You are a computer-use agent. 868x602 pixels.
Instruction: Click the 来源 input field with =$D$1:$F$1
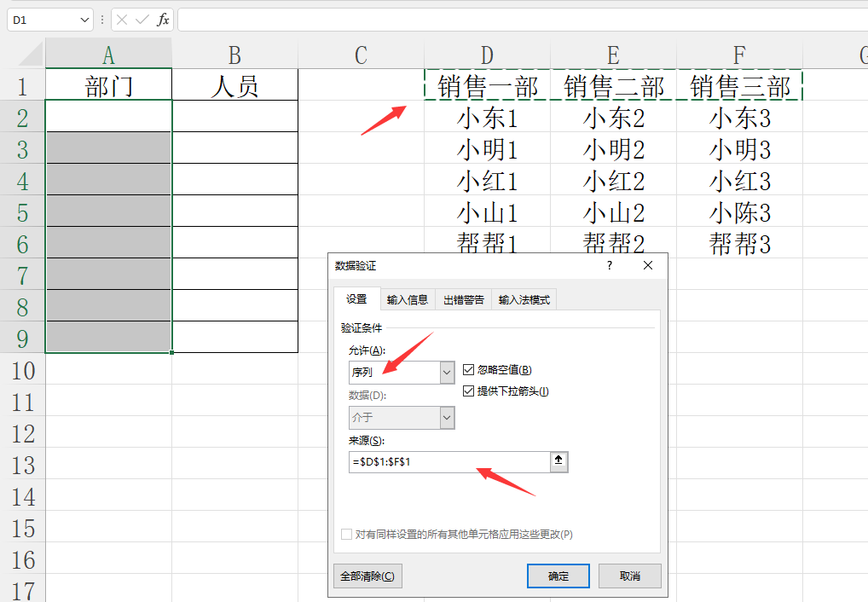tap(449, 462)
